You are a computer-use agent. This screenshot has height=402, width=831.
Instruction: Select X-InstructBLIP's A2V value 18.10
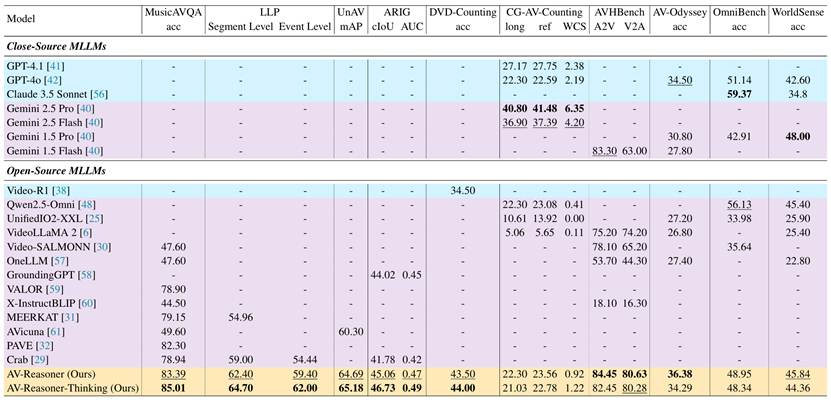click(605, 303)
